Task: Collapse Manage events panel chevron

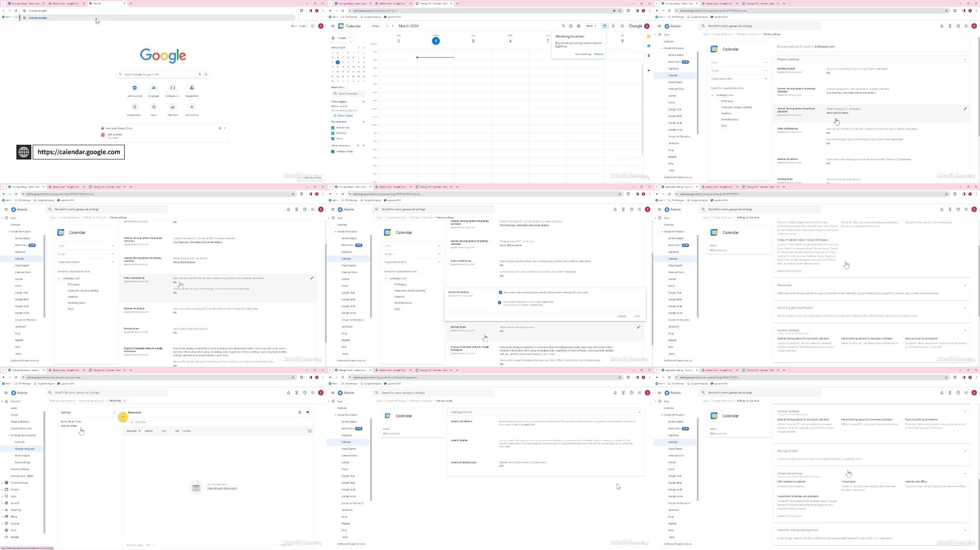Action: point(639,412)
